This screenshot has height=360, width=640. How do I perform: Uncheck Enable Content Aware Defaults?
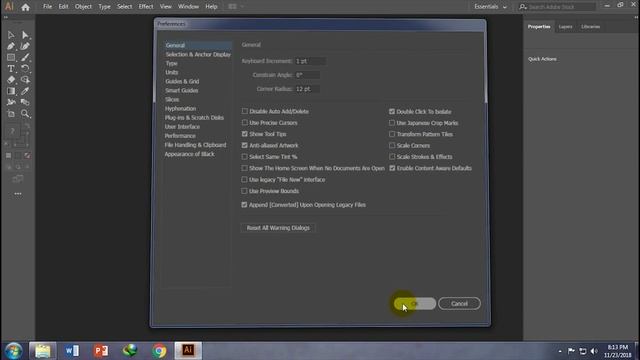click(392, 168)
